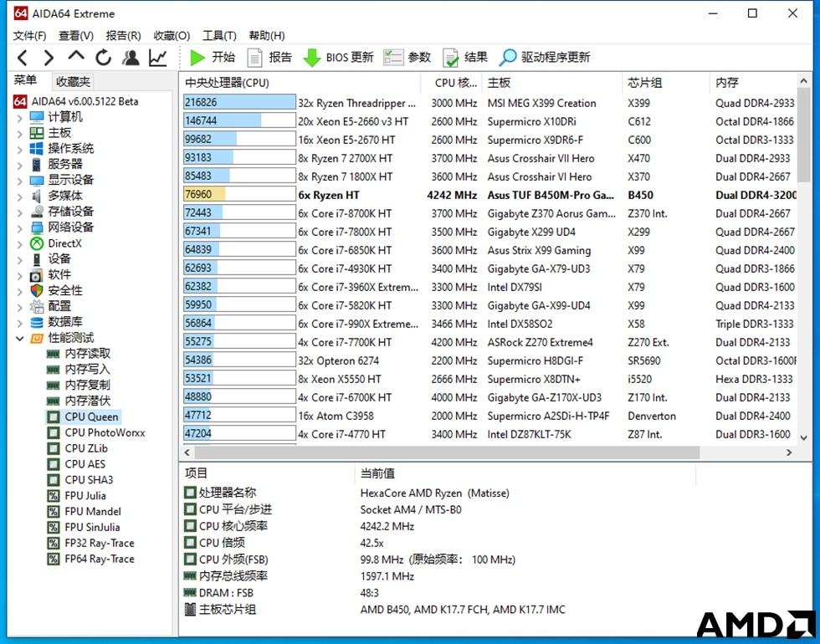Select the FPU Julia benchmark
This screenshot has height=644, width=820.
(x=76, y=495)
